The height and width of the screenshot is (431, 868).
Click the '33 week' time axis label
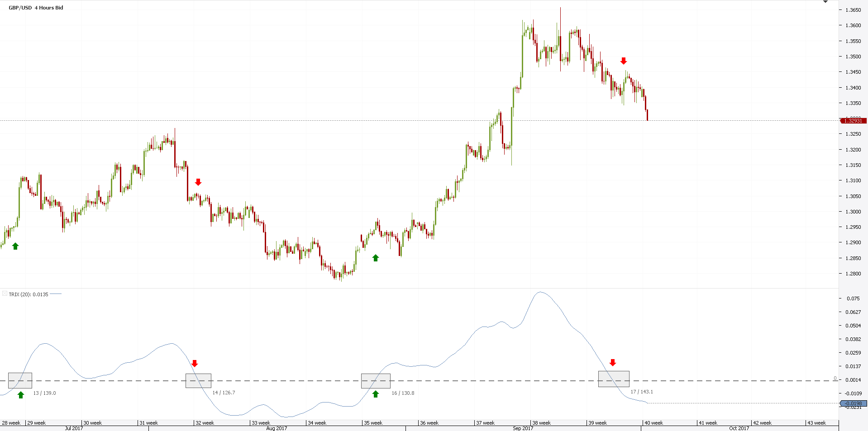point(261,423)
